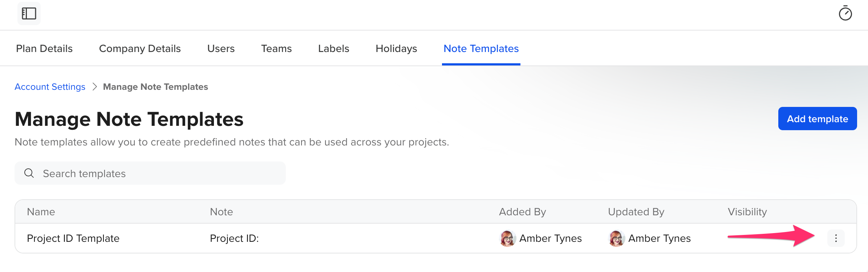Go to the Users tab
The image size is (868, 272).
coord(221,48)
